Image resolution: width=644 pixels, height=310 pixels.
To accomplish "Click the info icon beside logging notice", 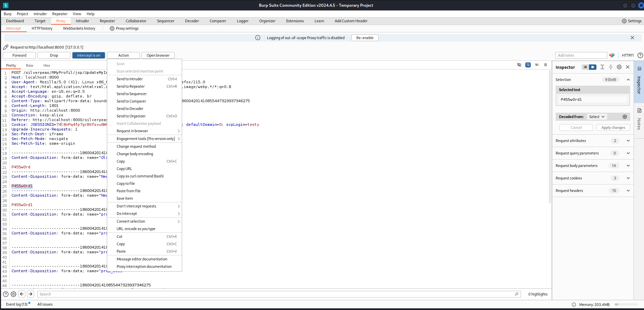I will pyautogui.click(x=258, y=38).
